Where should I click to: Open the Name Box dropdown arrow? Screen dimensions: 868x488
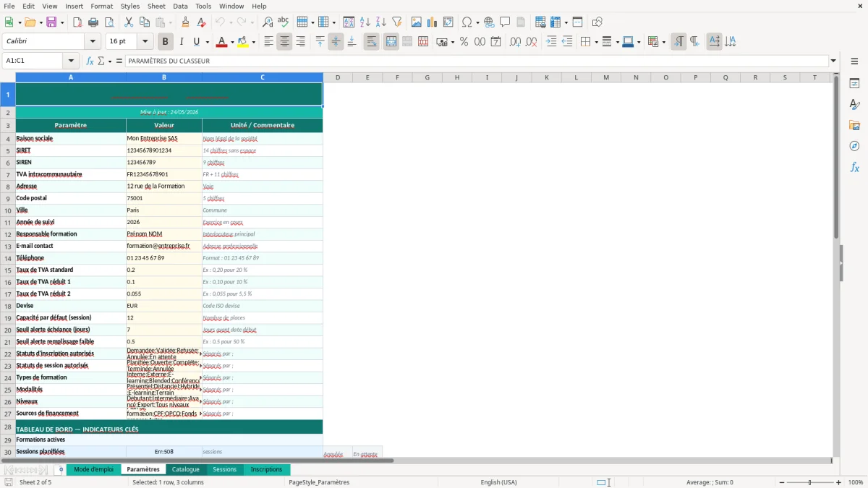click(71, 61)
